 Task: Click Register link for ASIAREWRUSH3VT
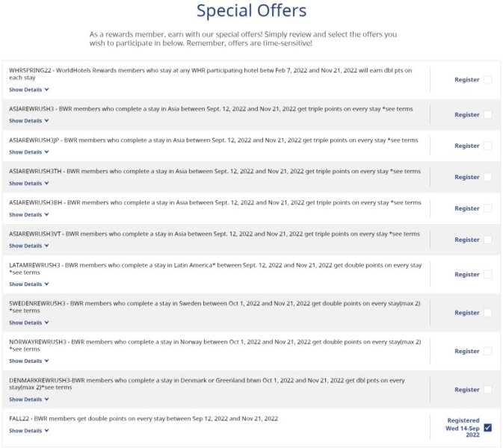coord(466,240)
